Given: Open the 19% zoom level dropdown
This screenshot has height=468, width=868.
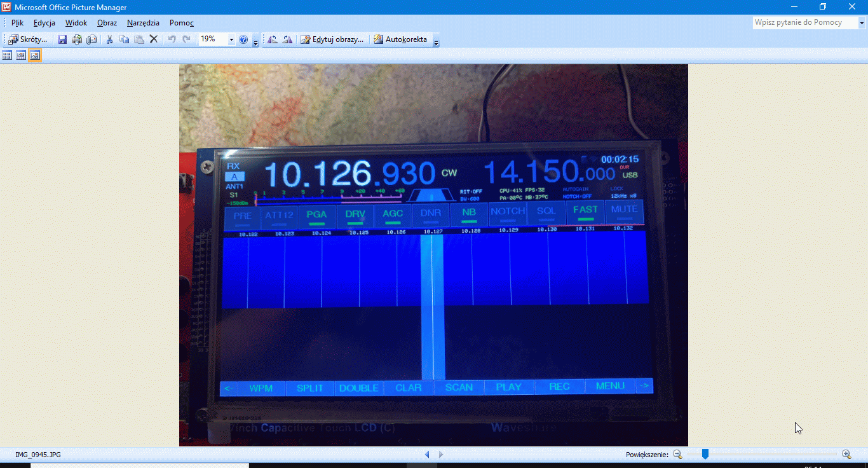Looking at the screenshot, I should (x=231, y=39).
